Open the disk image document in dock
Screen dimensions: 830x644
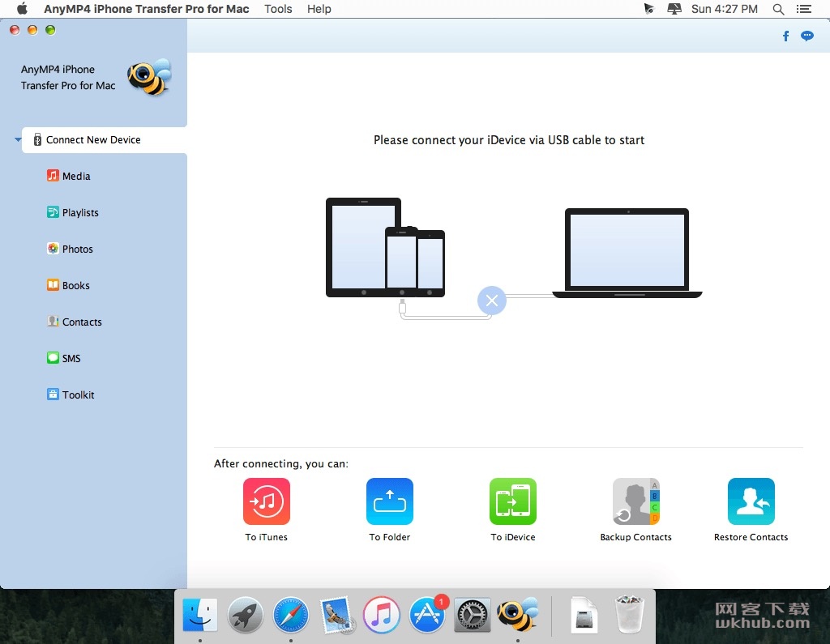click(x=584, y=615)
